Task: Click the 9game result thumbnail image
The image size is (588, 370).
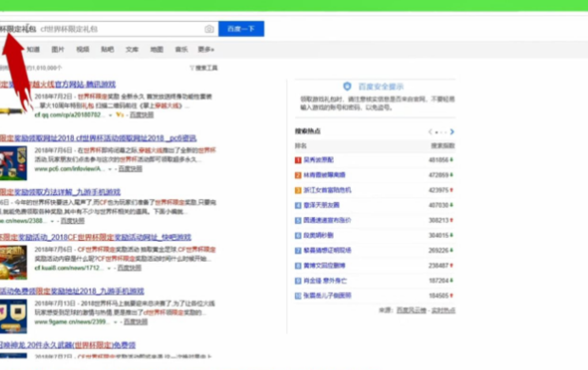Action: [13, 316]
